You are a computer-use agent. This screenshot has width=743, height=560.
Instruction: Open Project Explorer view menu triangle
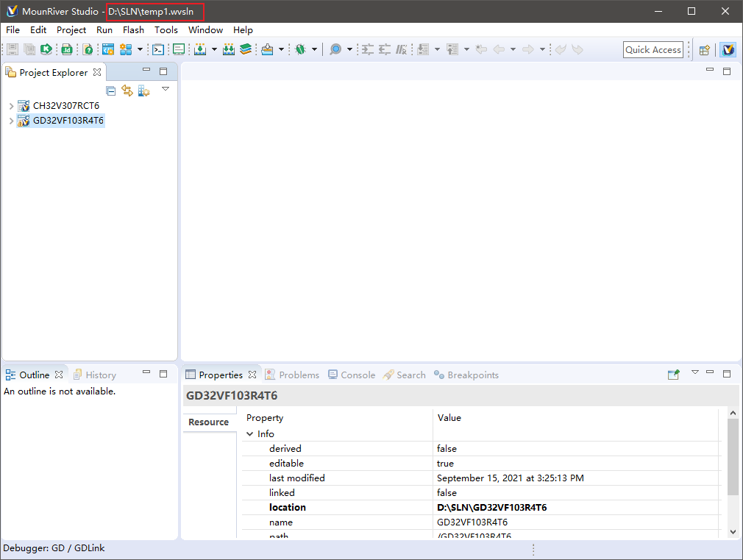coord(166,88)
